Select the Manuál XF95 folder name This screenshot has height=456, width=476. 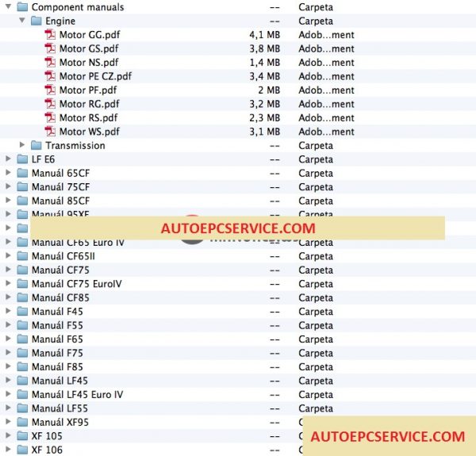click(x=59, y=423)
